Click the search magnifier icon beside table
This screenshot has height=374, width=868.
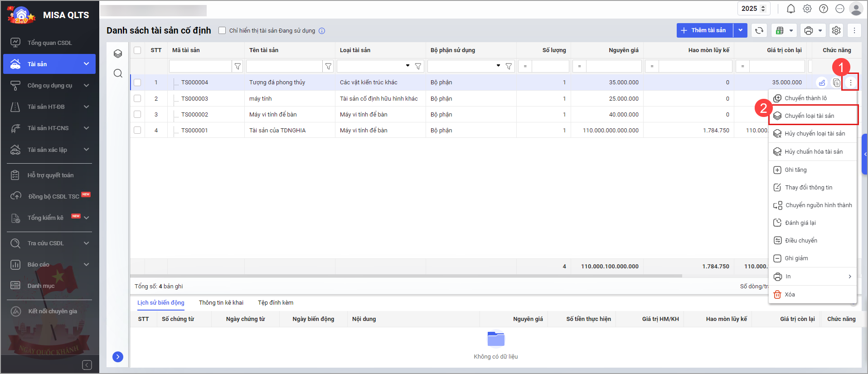coord(118,73)
